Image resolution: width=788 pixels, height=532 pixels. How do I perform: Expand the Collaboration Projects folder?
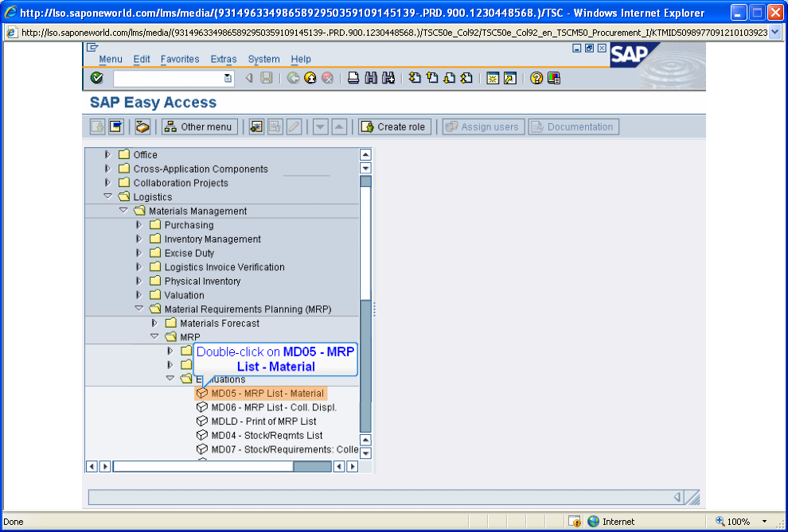[107, 183]
